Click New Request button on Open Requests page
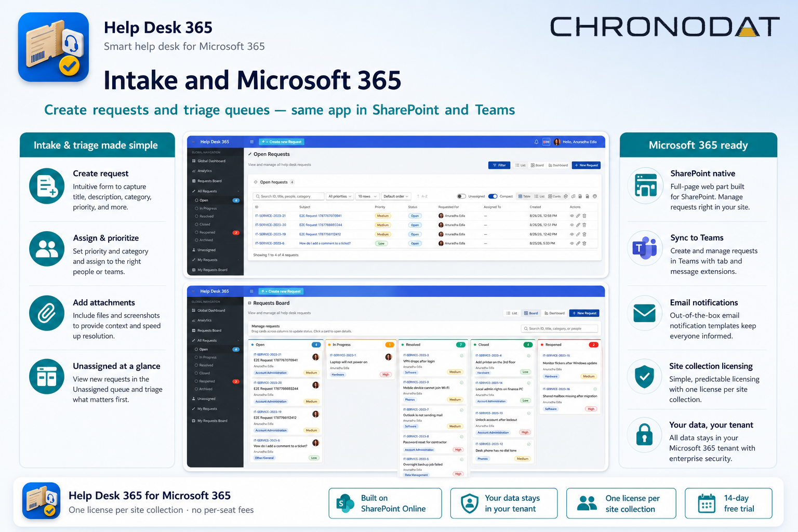Screen dimensions: 798x532 click(x=587, y=165)
